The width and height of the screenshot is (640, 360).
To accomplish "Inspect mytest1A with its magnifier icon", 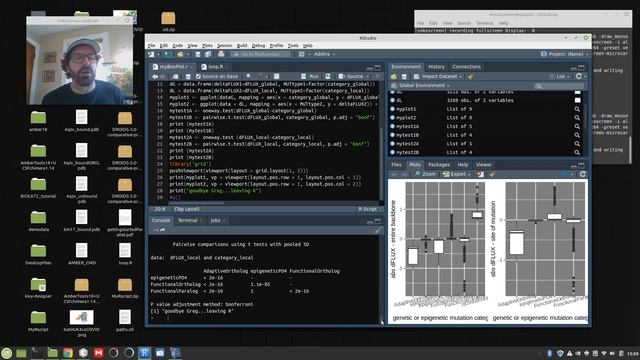I will coord(577,127).
